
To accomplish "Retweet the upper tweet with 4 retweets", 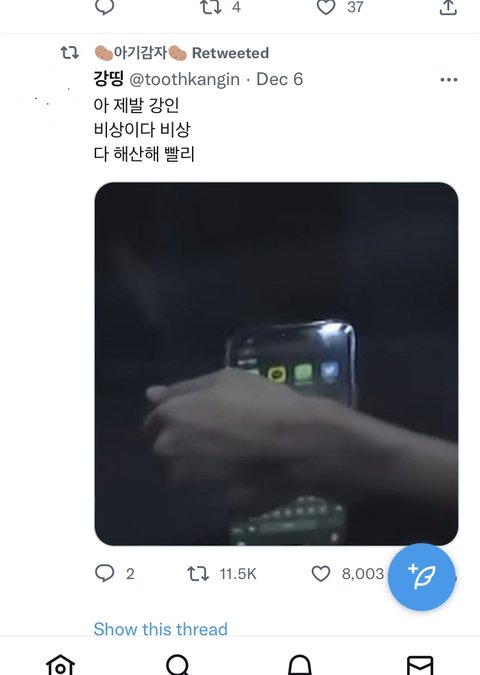I will tap(211, 6).
